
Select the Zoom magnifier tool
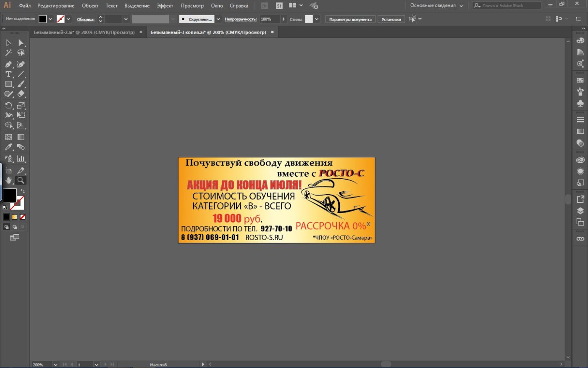pyautogui.click(x=21, y=180)
